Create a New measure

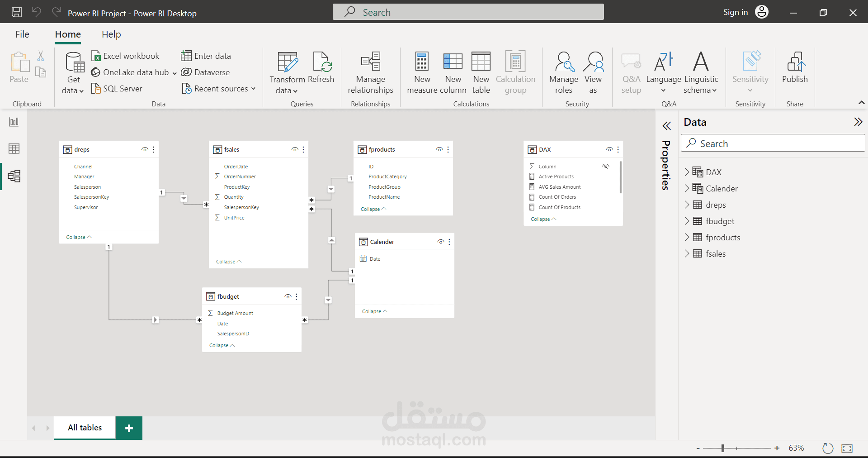[422, 72]
